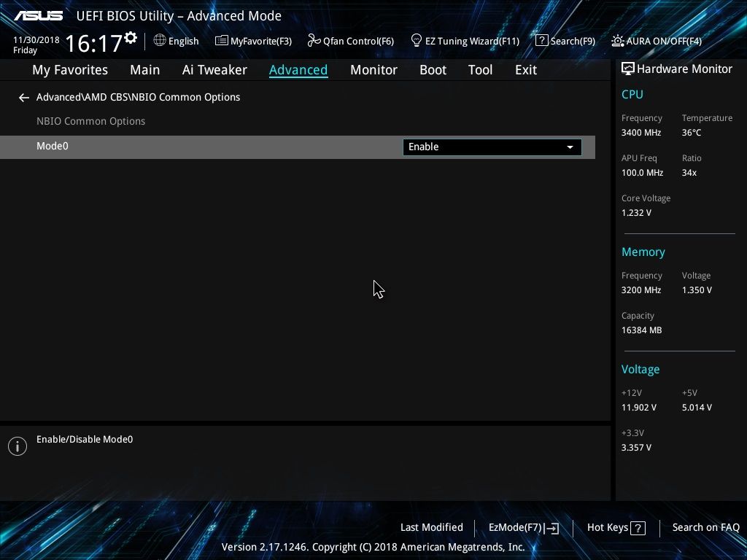Image resolution: width=747 pixels, height=560 pixels.
Task: Click Ratio value 34x
Action: pyautogui.click(x=689, y=173)
